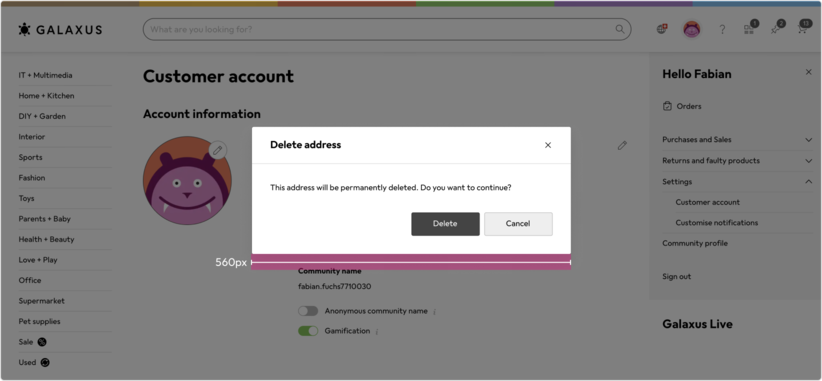The width and height of the screenshot is (822, 381).
Task: Toggle Anonymous community name switch
Action: tap(308, 311)
